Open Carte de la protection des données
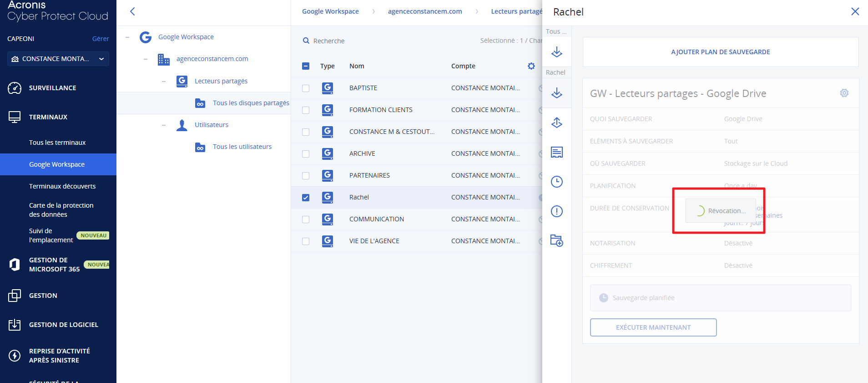868x383 pixels. click(61, 210)
